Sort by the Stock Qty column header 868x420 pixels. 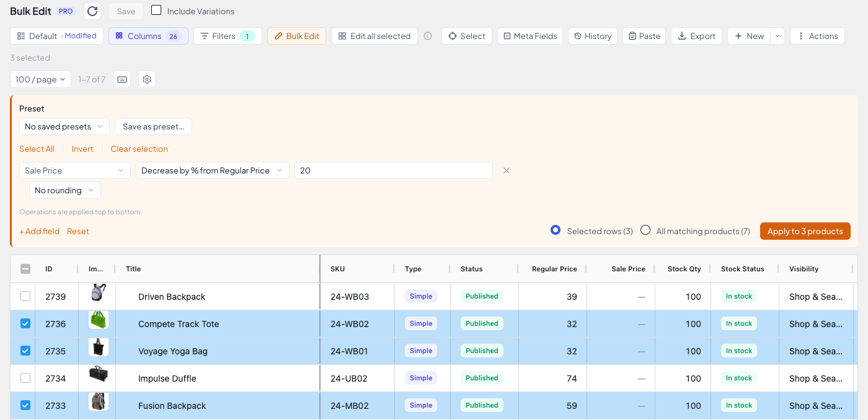tap(684, 269)
